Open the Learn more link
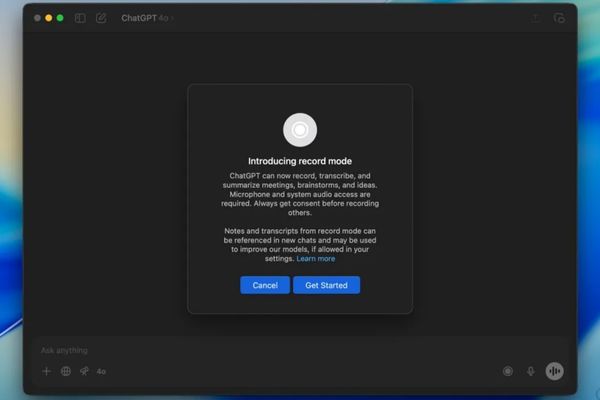 click(x=316, y=258)
